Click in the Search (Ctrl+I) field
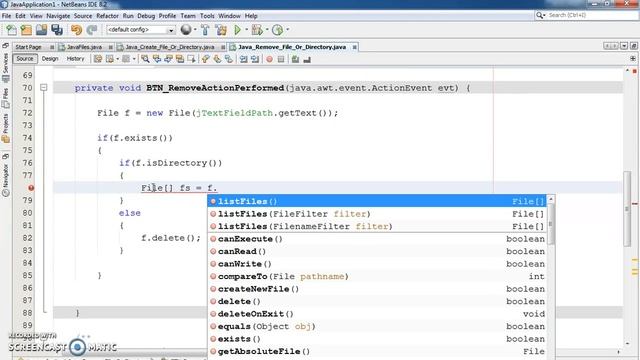640x360 pixels. 592,15
